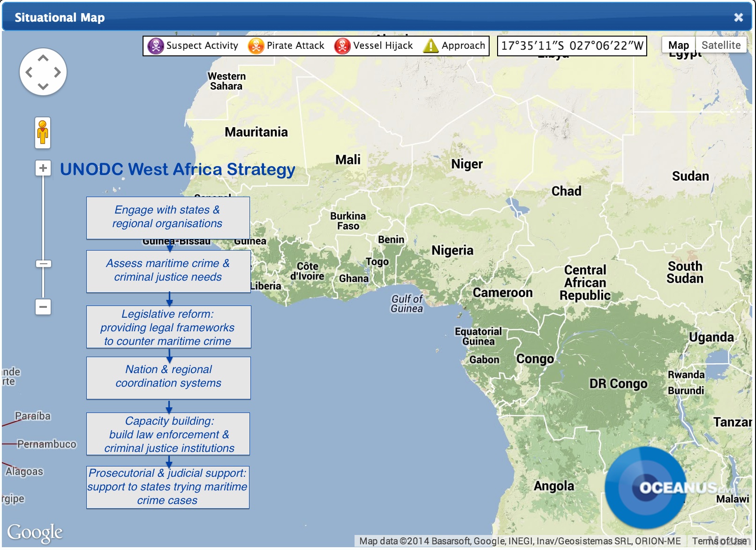756x550 pixels.
Task: Select 'Legislative reform' box
Action: pos(168,327)
